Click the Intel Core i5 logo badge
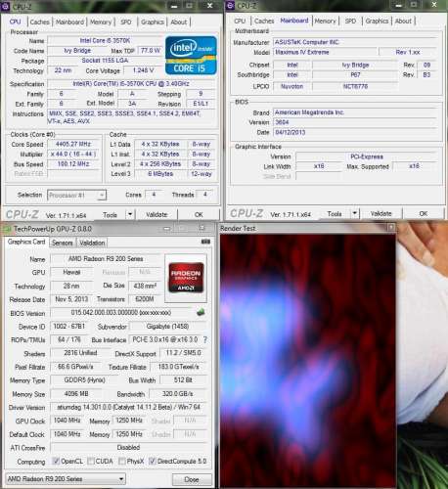448x489 pixels. [191, 56]
